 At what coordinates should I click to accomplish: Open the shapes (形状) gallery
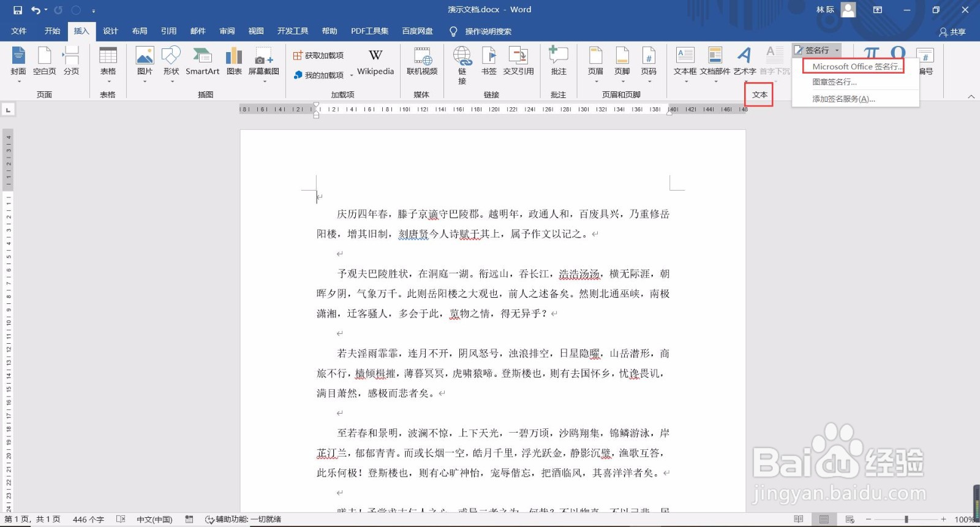tap(171, 64)
